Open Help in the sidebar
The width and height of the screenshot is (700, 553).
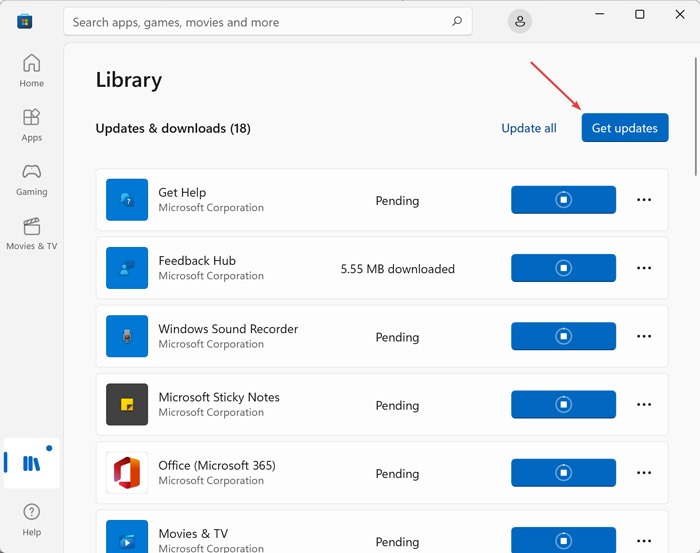[x=31, y=520]
